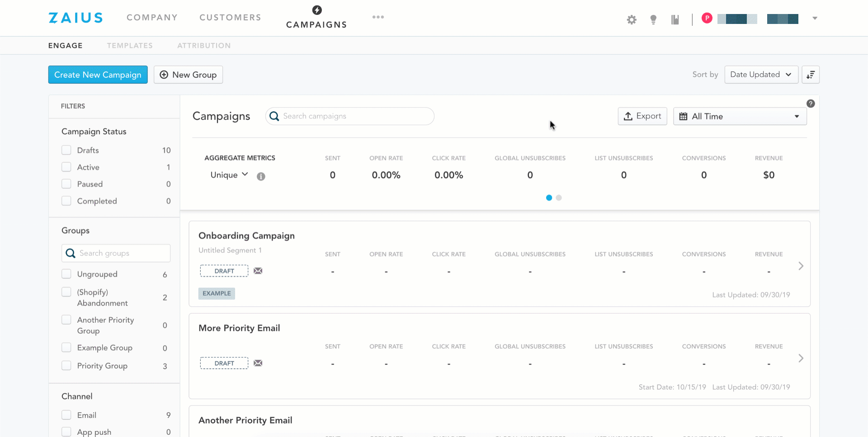This screenshot has width=868, height=437.
Task: Click the DRAFT badge on Onboarding Campaign
Action: (224, 271)
